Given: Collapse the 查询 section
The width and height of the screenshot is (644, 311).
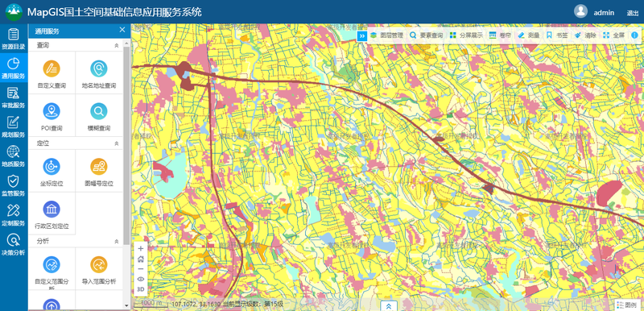Looking at the screenshot, I should pos(116,46).
